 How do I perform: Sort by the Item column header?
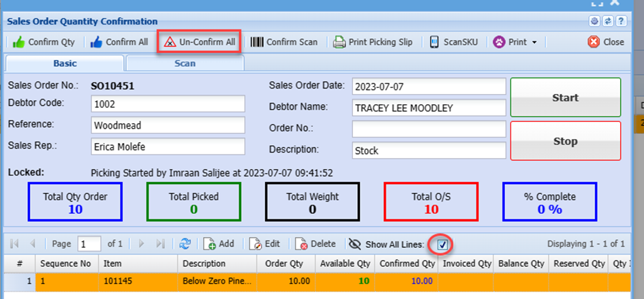pyautogui.click(x=138, y=264)
